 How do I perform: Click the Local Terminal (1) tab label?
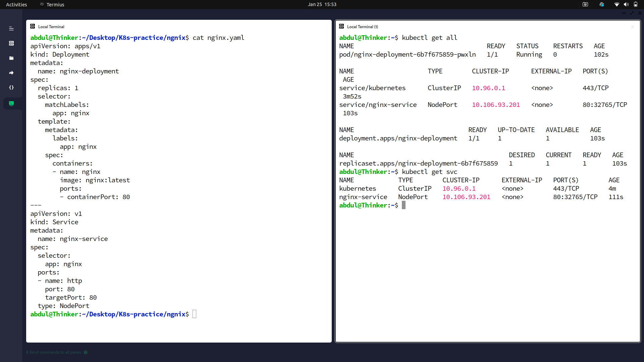coord(362,26)
